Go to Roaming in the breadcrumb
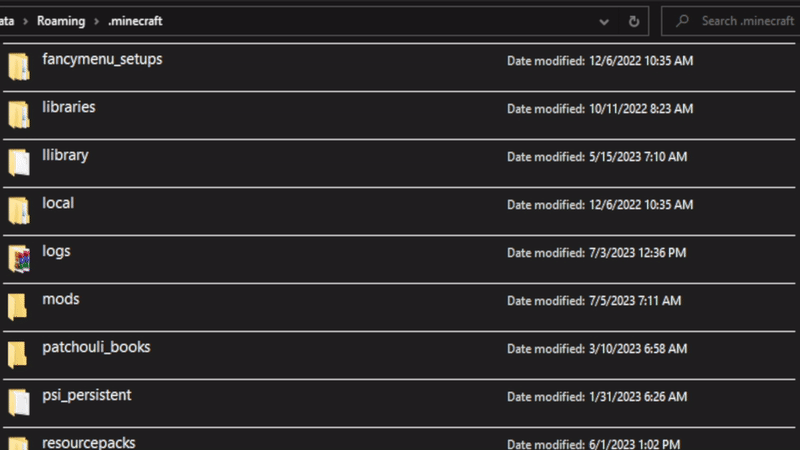Image resolution: width=800 pixels, height=450 pixels. click(60, 21)
